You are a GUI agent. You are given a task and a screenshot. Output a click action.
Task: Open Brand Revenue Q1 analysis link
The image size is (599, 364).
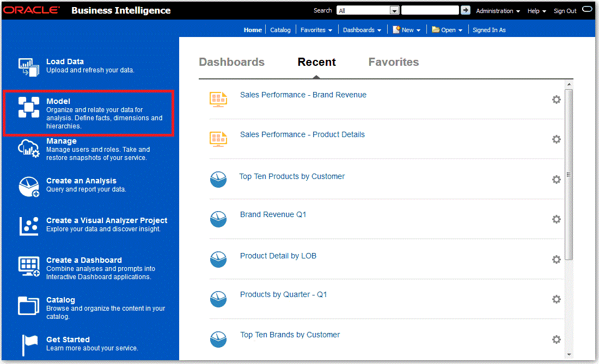pos(273,215)
